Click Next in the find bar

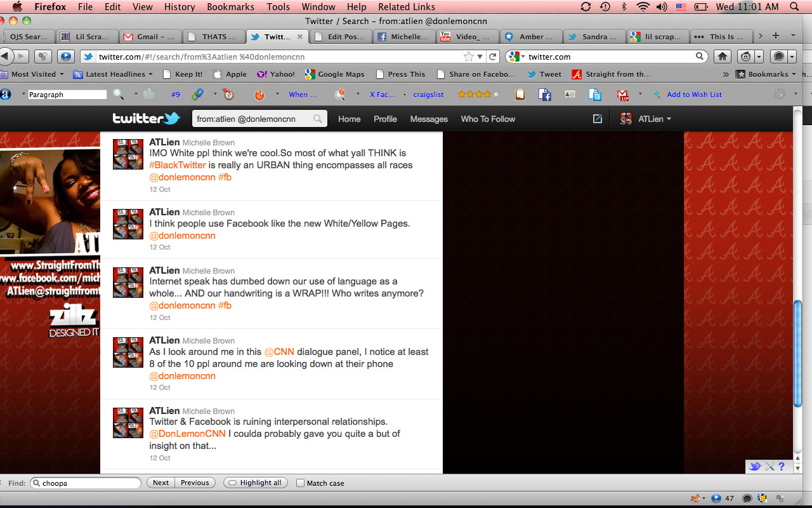tap(160, 483)
